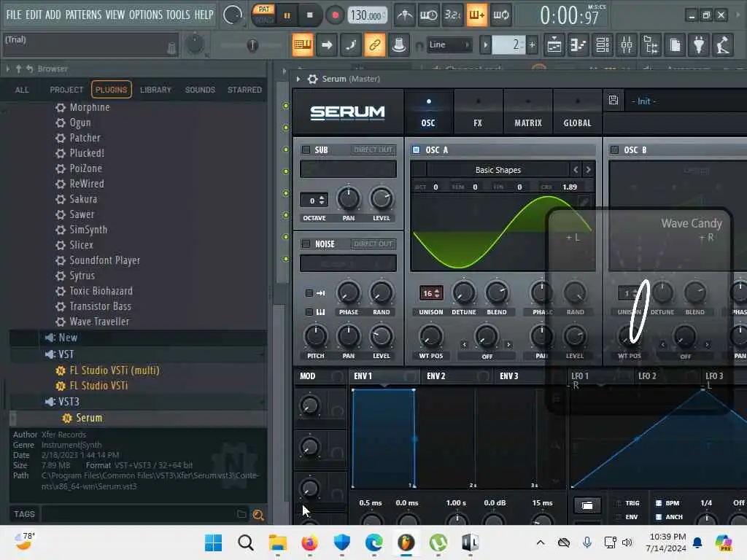Toggle noise keytrack piano checkbox
Viewport: 747px width, 560px height.
pyautogui.click(x=309, y=312)
